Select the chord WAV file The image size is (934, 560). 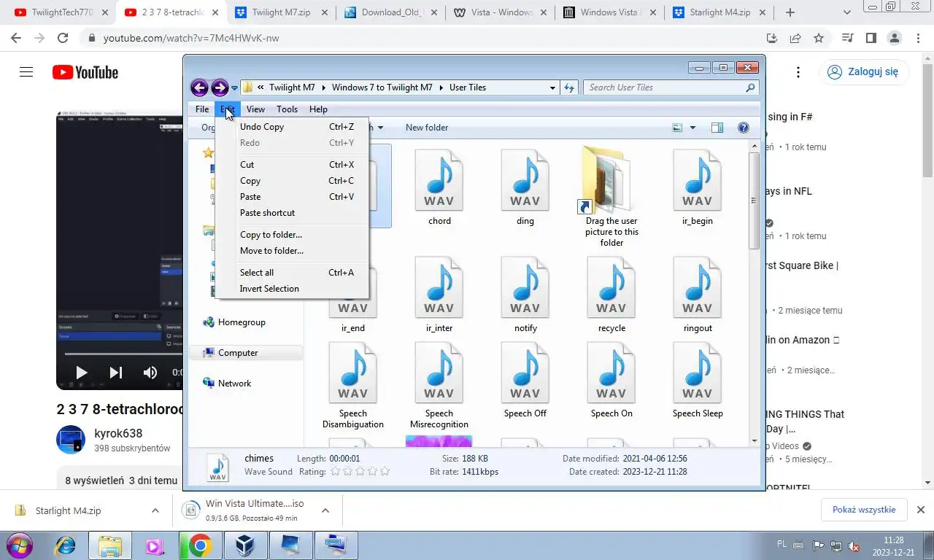(439, 188)
